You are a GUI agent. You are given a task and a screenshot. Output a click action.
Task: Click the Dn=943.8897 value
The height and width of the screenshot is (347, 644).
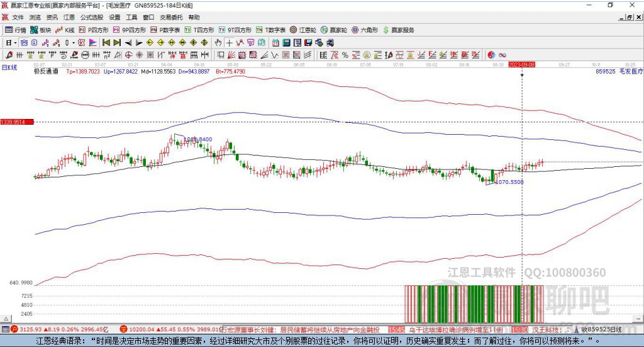(194, 71)
